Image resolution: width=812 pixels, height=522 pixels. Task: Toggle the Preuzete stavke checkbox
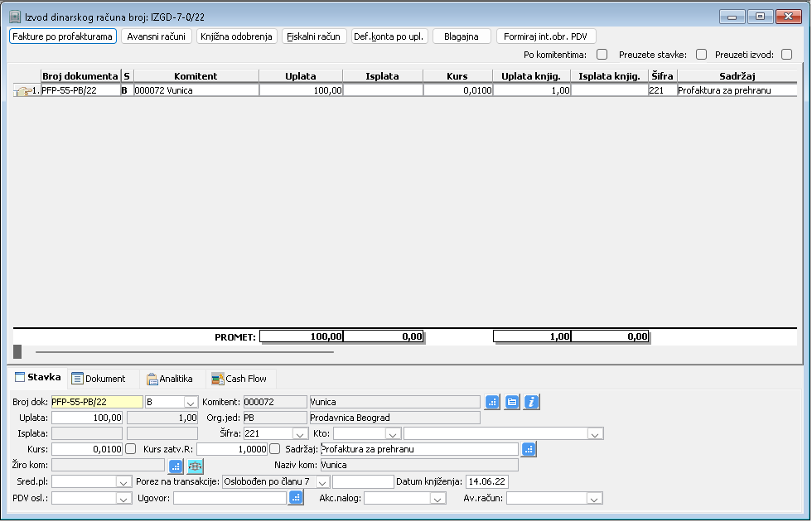pos(701,55)
